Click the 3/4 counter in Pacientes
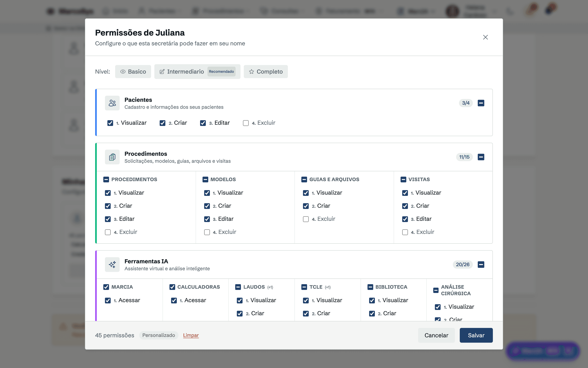This screenshot has width=588, height=368. (466, 103)
